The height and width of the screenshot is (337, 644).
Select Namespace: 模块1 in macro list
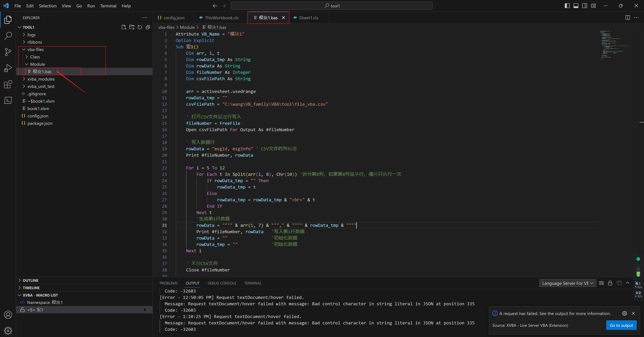pyautogui.click(x=45, y=302)
